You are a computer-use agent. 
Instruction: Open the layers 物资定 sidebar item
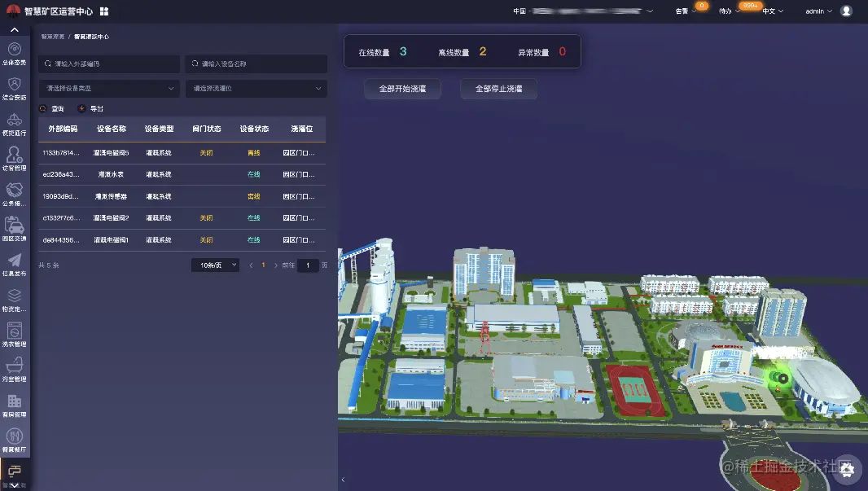click(x=15, y=300)
